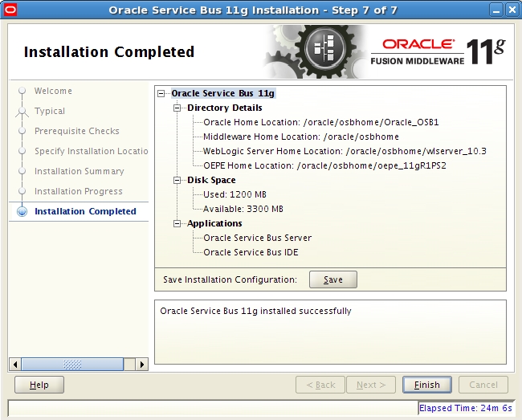Select the Oracle Service Bus 11g tree root
The width and height of the screenshot is (522, 420).
click(222, 93)
